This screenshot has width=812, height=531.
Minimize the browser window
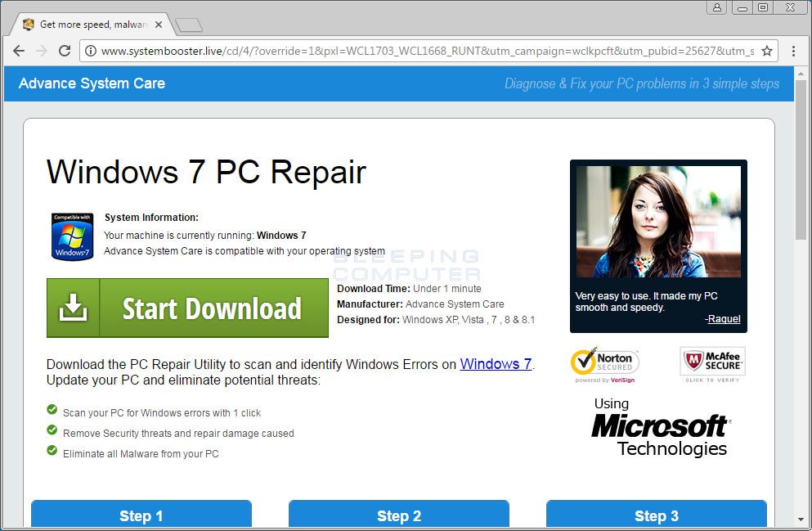pos(742,7)
